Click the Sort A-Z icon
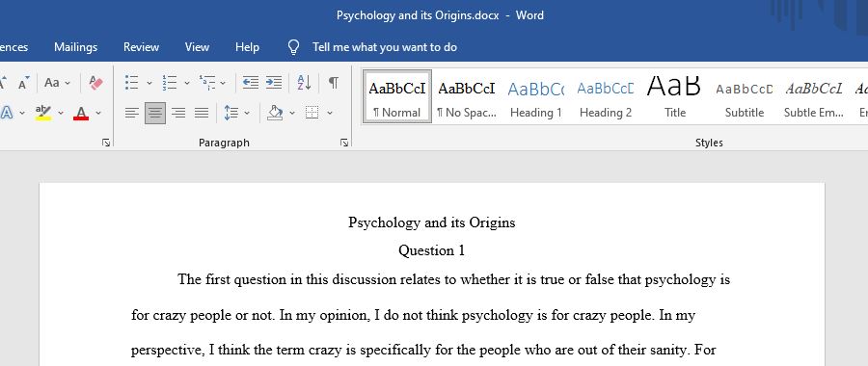 (304, 83)
